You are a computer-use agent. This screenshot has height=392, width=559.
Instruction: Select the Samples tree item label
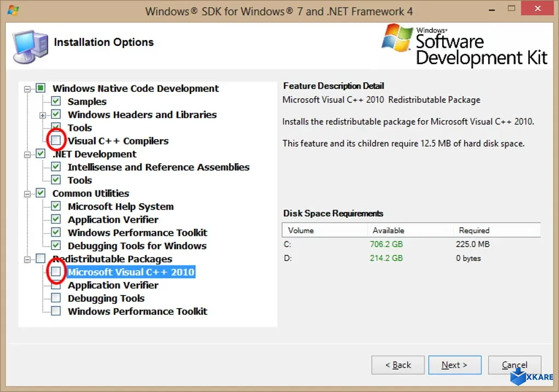87,101
